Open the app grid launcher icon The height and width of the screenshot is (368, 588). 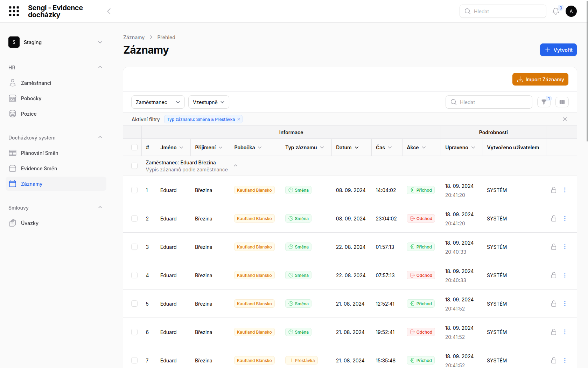(14, 11)
